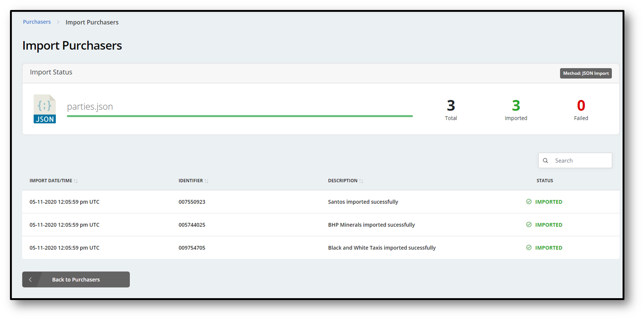Click IMPORTED status text for Santos row
Screen dimensions: 644x320
pos(549,202)
